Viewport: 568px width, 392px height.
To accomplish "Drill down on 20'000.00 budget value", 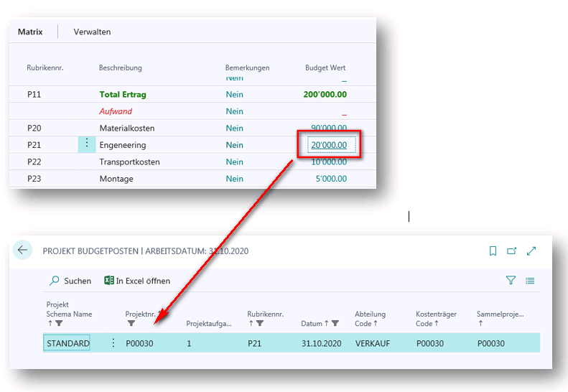I will tap(329, 145).
